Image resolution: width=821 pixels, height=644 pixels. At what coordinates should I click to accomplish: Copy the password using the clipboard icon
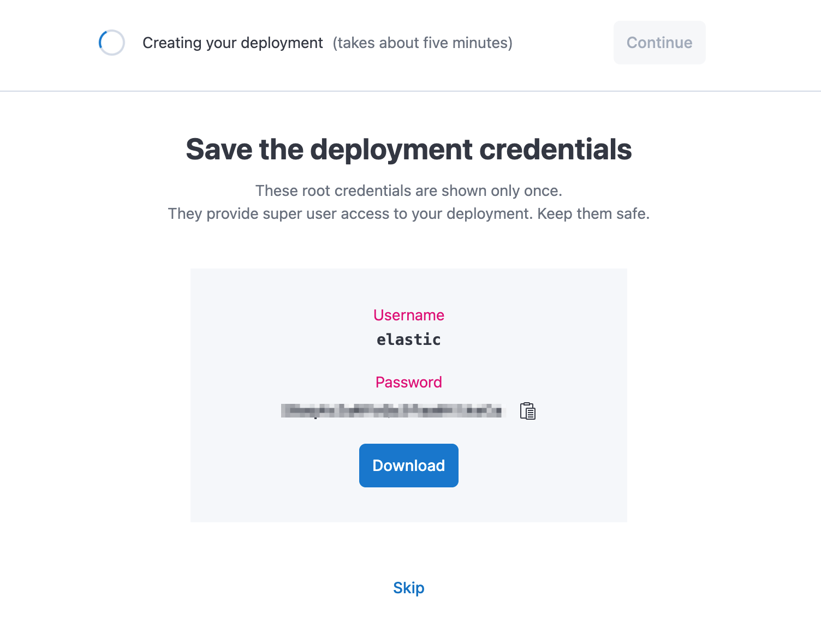point(527,411)
